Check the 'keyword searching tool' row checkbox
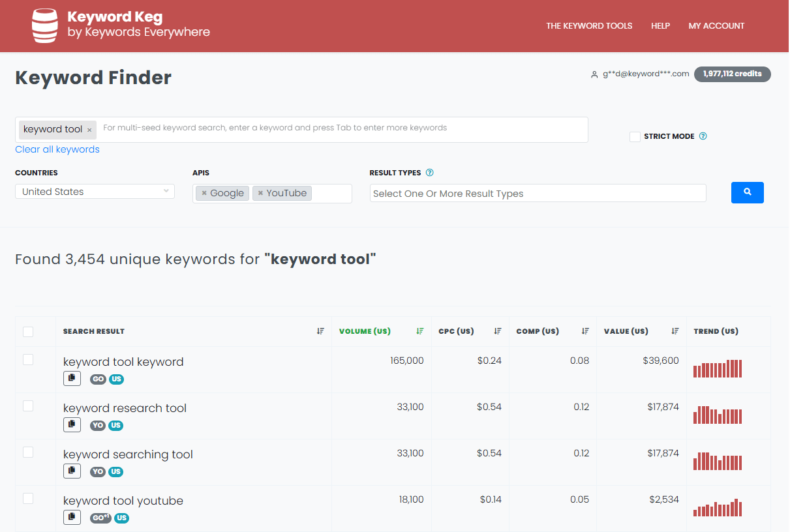 28,452
